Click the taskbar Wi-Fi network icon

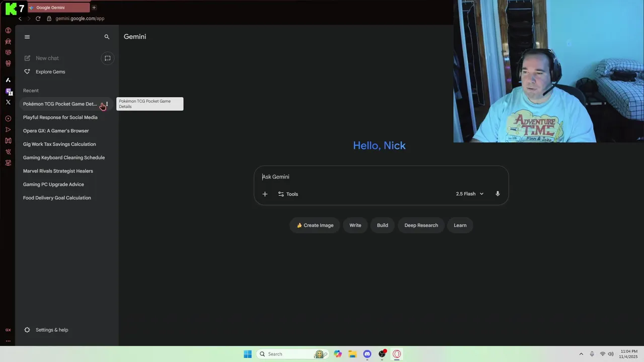pyautogui.click(x=602, y=354)
